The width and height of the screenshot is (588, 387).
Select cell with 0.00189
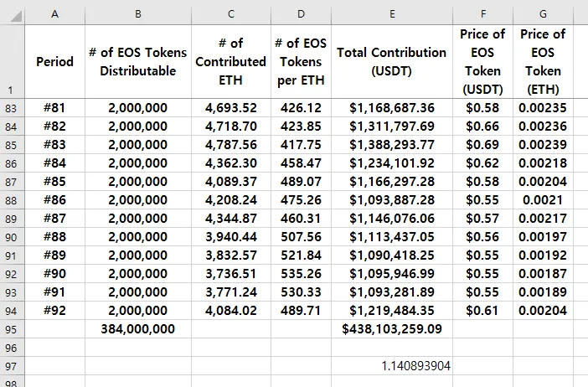[x=543, y=292]
